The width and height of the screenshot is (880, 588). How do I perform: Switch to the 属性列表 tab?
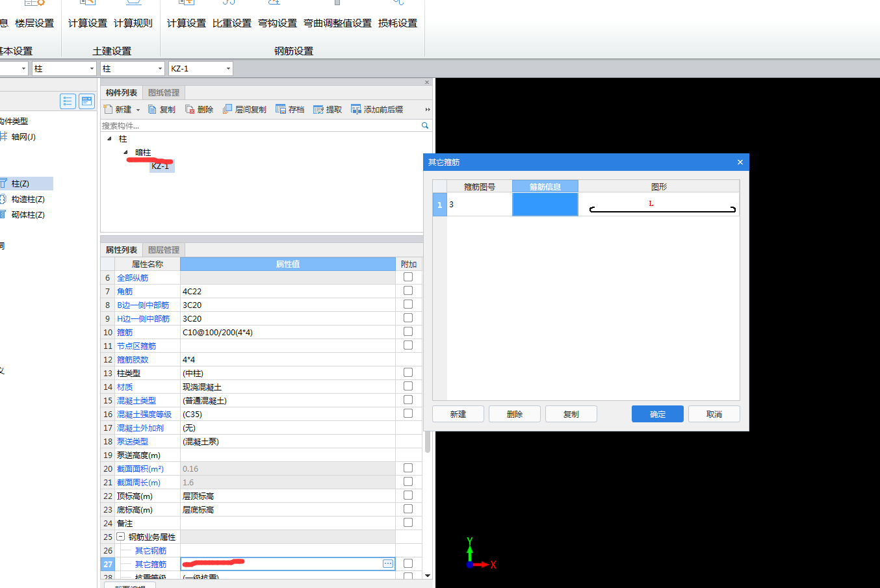[122, 249]
